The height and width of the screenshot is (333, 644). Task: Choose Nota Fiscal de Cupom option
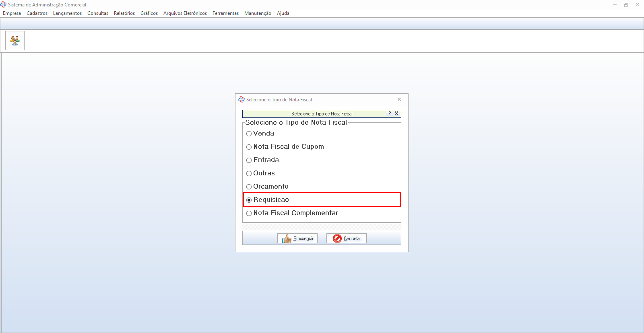click(x=249, y=147)
